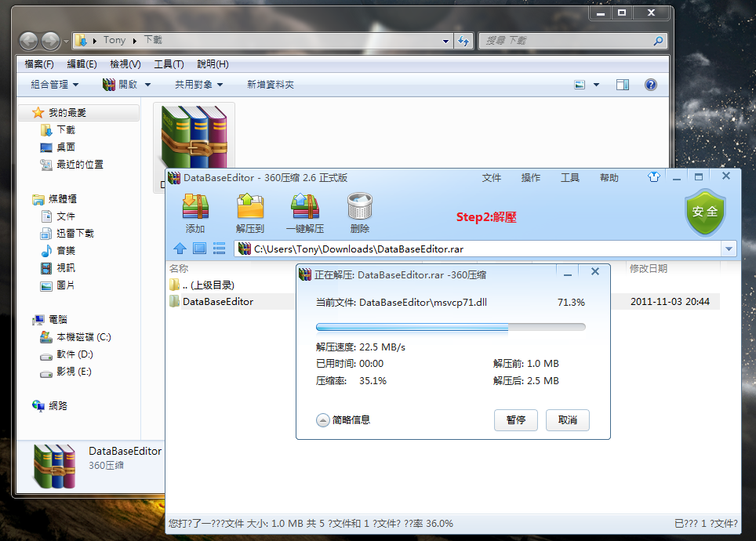Click 新增資料夾 in Explorer toolbar
The height and width of the screenshot is (541, 756).
click(x=271, y=85)
